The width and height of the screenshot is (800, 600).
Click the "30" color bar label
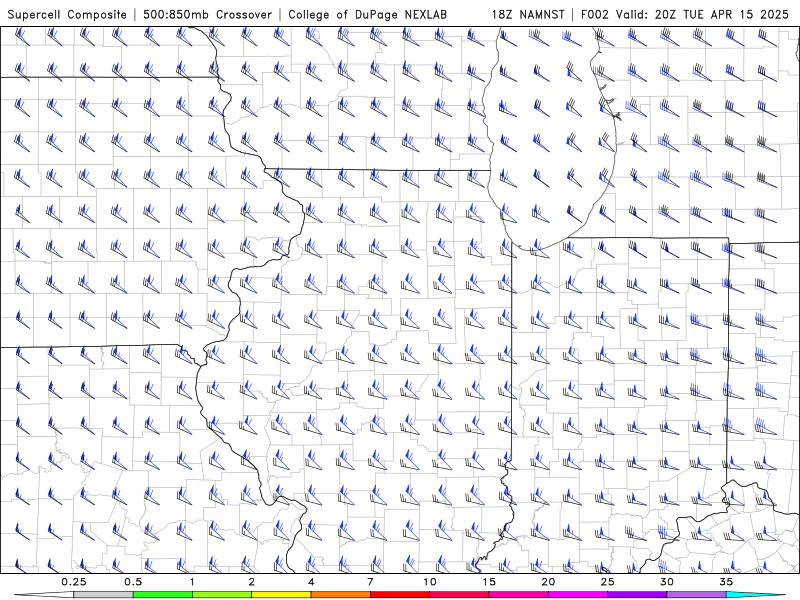(666, 582)
